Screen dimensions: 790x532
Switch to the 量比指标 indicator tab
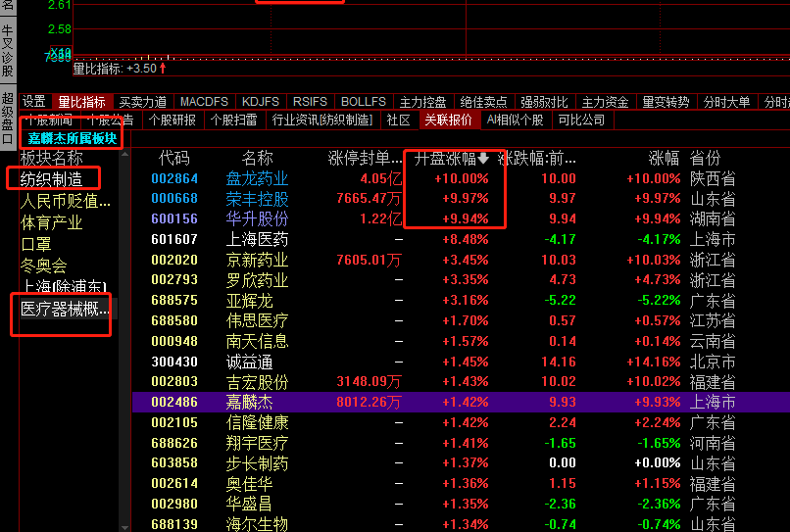point(81,102)
